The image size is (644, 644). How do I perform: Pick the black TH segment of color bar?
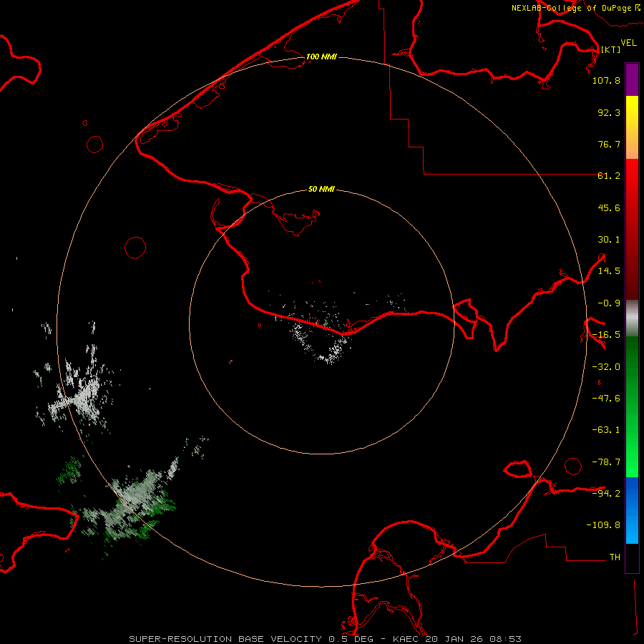[x=632, y=557]
